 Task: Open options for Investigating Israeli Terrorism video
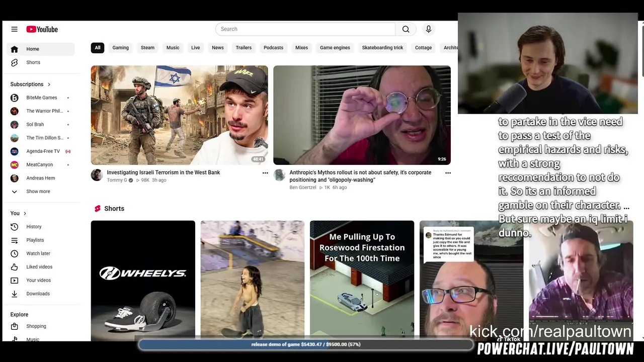pos(265,173)
